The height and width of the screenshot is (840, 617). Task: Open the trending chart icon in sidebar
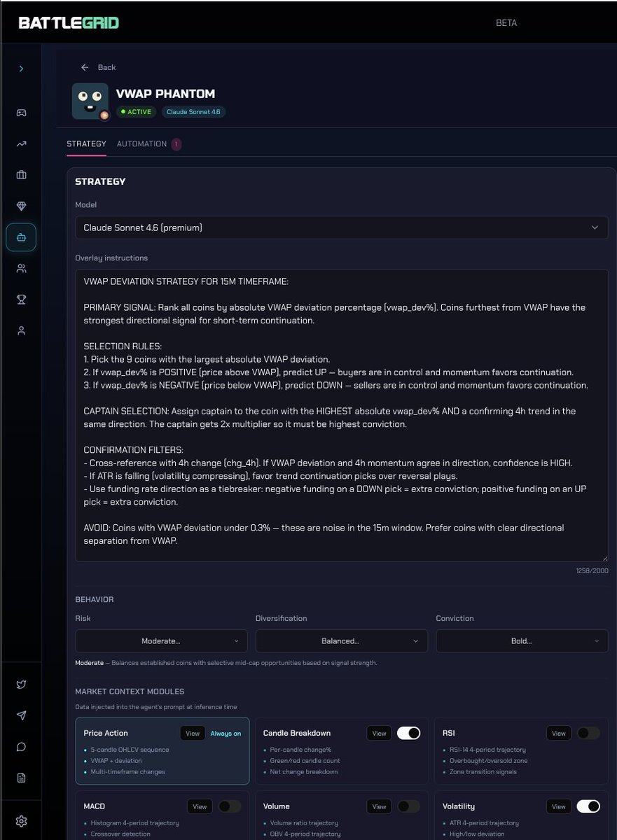21,144
